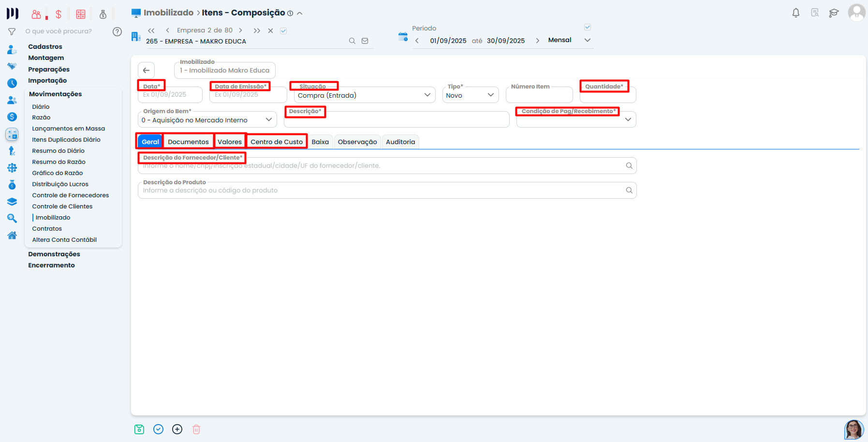
Task: Click the Descrição do Produto field
Action: pyautogui.click(x=382, y=191)
